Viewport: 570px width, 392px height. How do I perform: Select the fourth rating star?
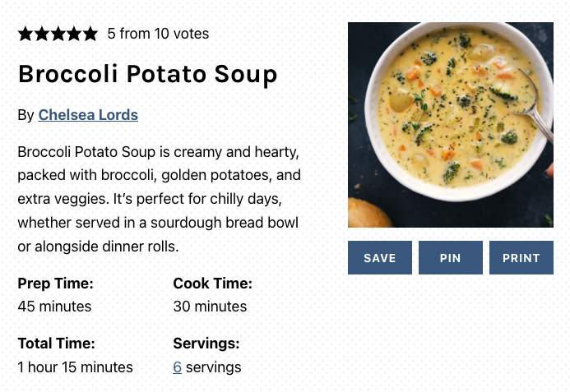click(74, 34)
